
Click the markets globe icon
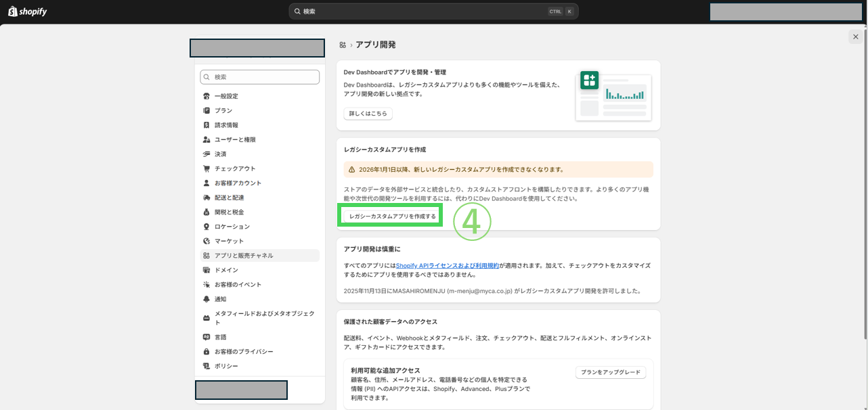coord(207,241)
